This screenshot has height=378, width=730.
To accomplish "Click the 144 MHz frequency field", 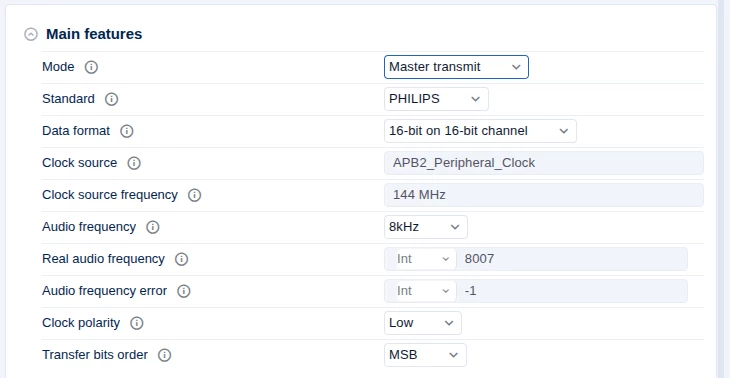I will coord(544,195).
